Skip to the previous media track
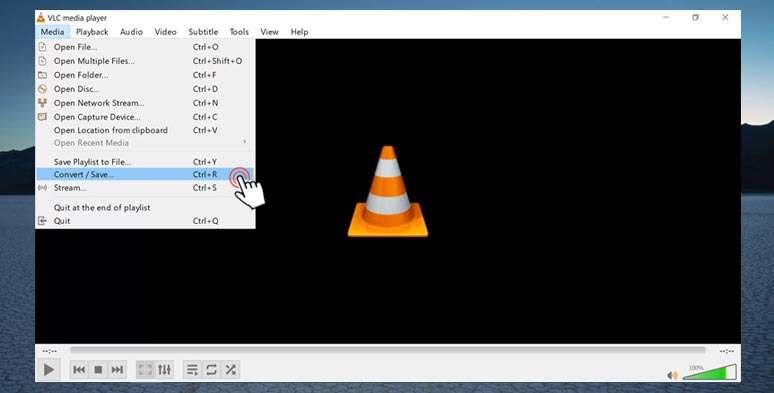 [x=79, y=369]
